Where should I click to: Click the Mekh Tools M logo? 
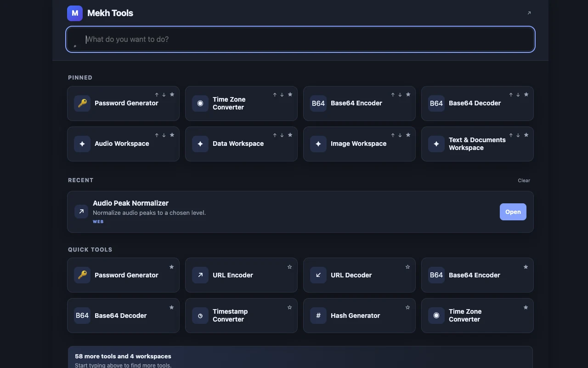(x=75, y=13)
